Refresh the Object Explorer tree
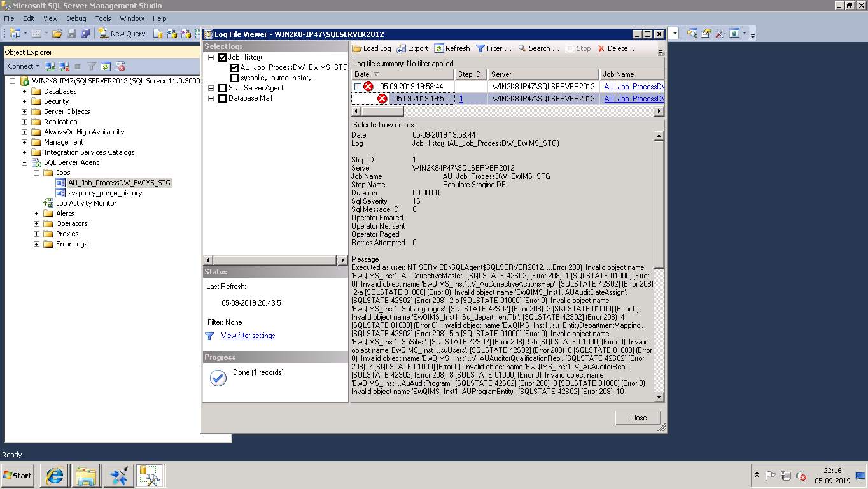This screenshot has width=868, height=489. pos(106,66)
